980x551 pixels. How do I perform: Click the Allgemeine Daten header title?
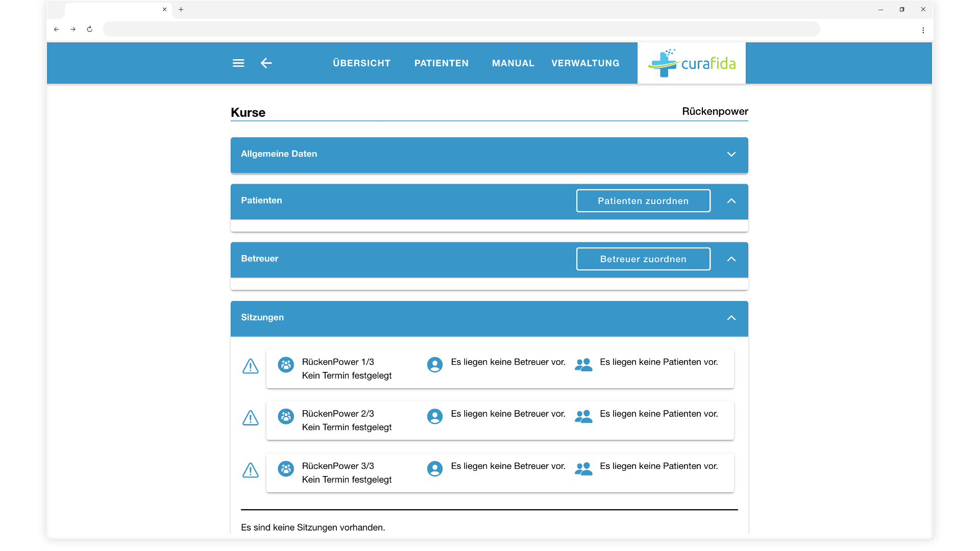point(279,154)
